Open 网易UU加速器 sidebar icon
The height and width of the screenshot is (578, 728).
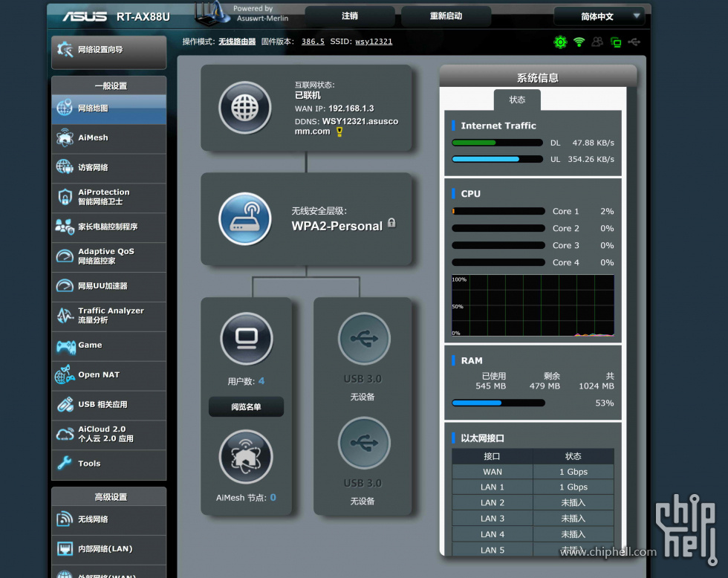pos(65,285)
